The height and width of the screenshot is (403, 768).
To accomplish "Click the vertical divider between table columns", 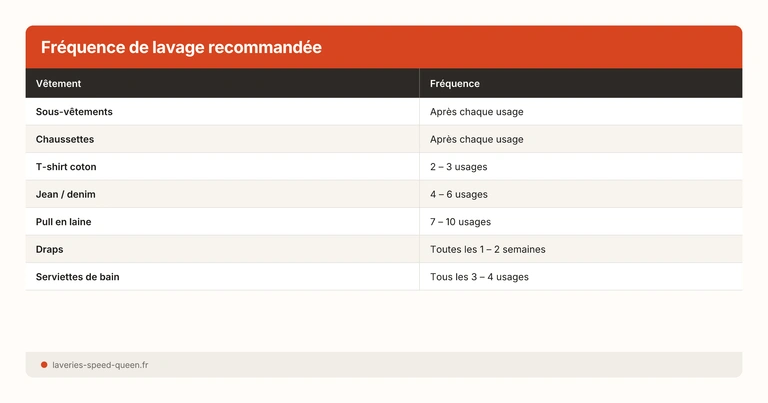I will [420, 195].
